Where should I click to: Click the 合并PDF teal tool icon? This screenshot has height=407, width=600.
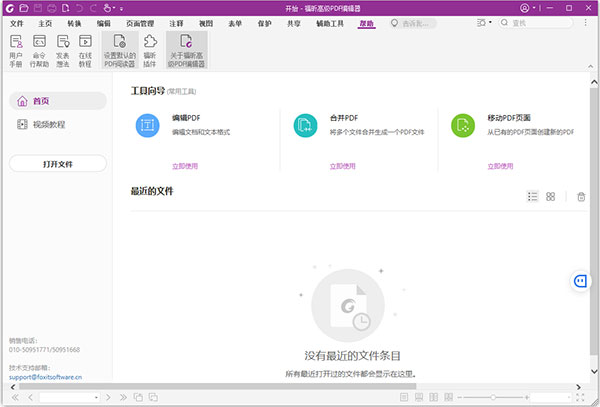point(305,125)
